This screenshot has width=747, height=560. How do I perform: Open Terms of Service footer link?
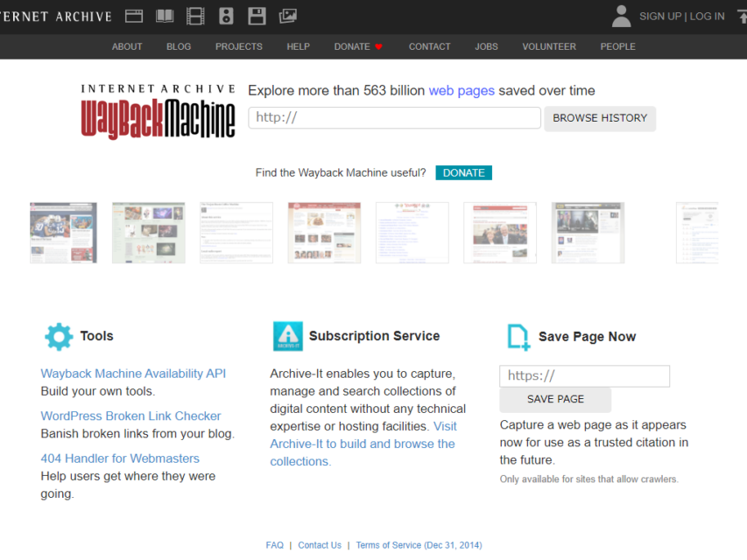coord(419,545)
